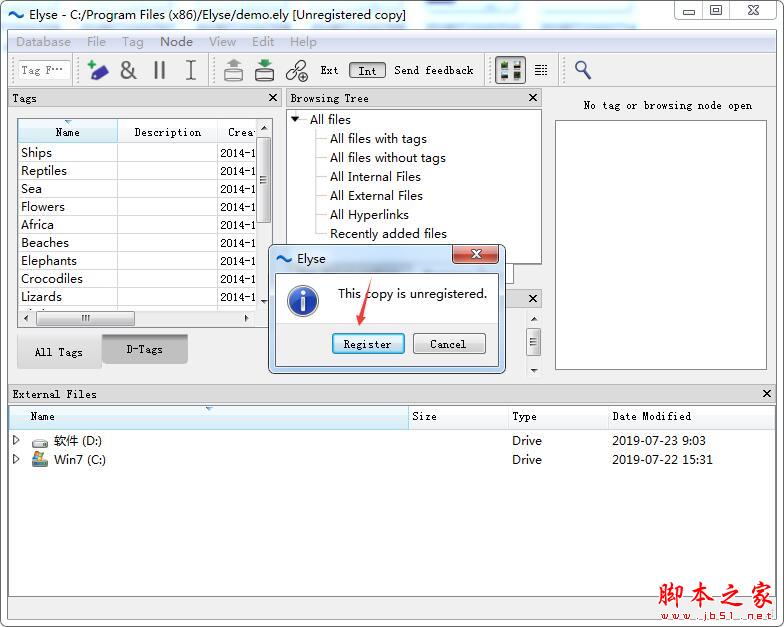This screenshot has width=784, height=627.
Task: Switch to list details view icon
Action: pyautogui.click(x=541, y=70)
